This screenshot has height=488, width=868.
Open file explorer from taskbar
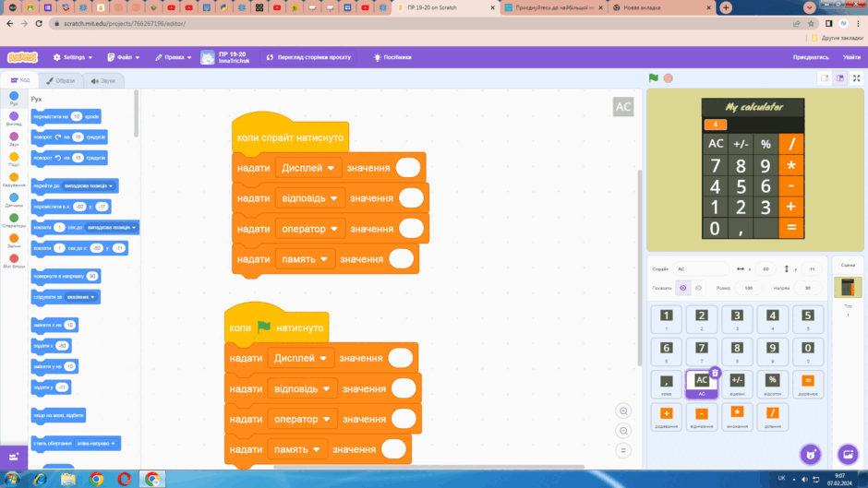(x=67, y=479)
